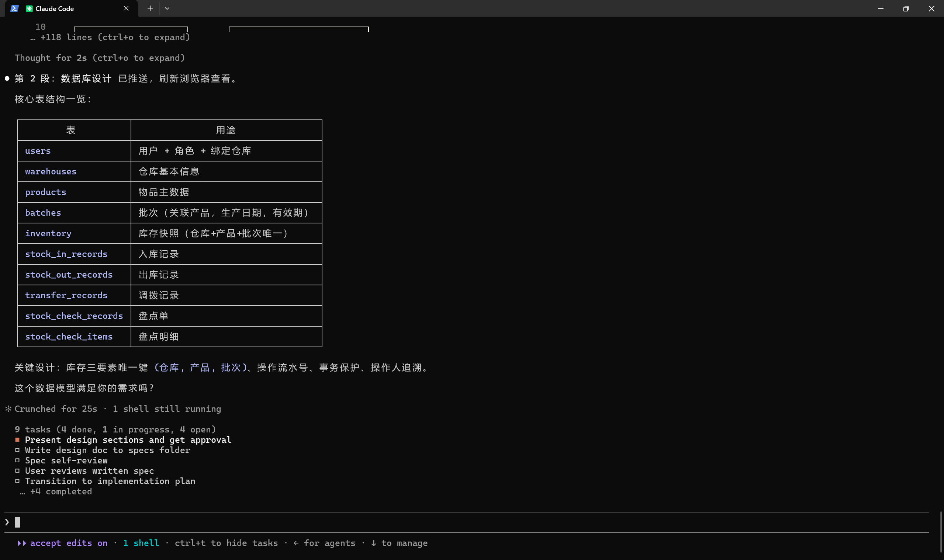
Task: Click the 'products' table cell
Action: pos(74,192)
